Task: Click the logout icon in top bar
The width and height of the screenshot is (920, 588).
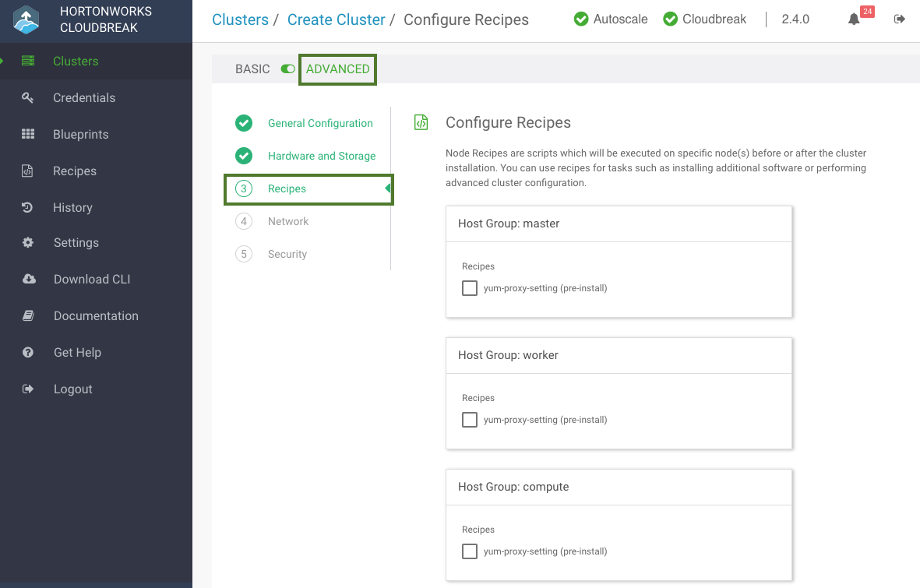Action: (x=900, y=19)
